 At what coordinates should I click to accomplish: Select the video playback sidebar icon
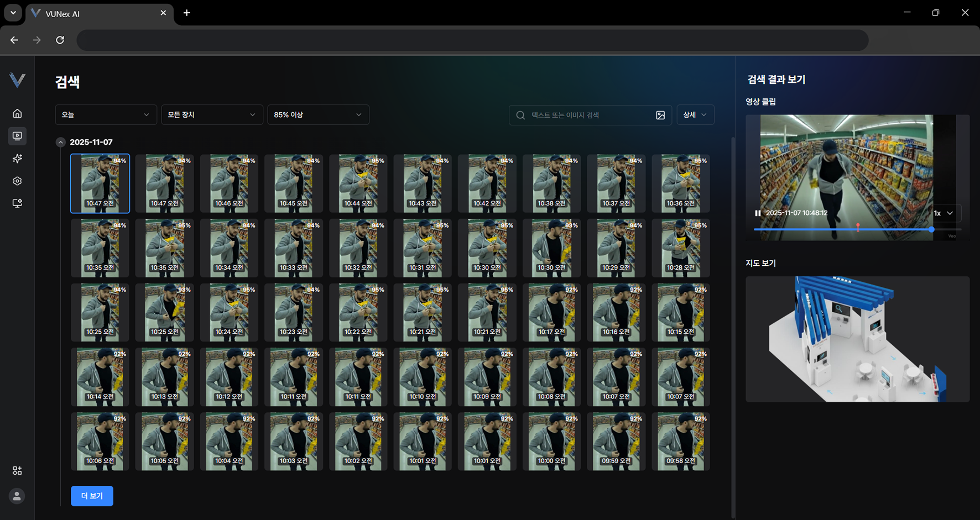pyautogui.click(x=17, y=136)
